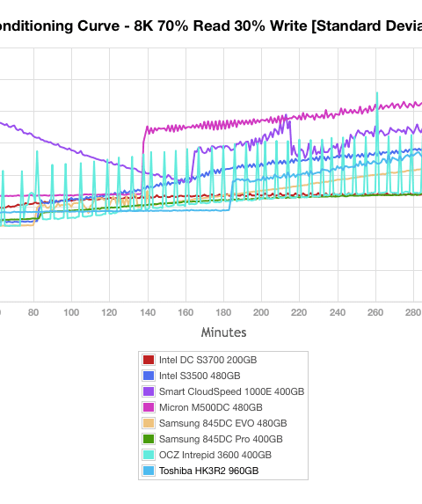Click the purple Smart CloudSpeed legend swatch
Viewport: 422px width, 504px height.
point(149,391)
